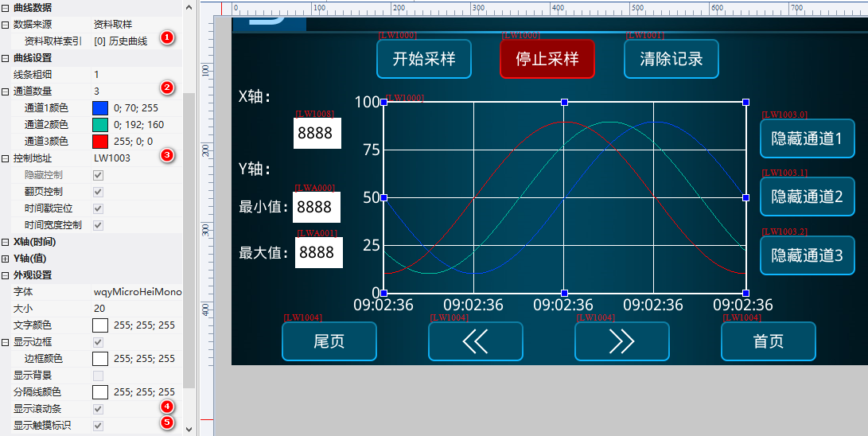Click the property panel scroll-up arrow
Viewport: 868px width, 436px height.
pos(189,6)
